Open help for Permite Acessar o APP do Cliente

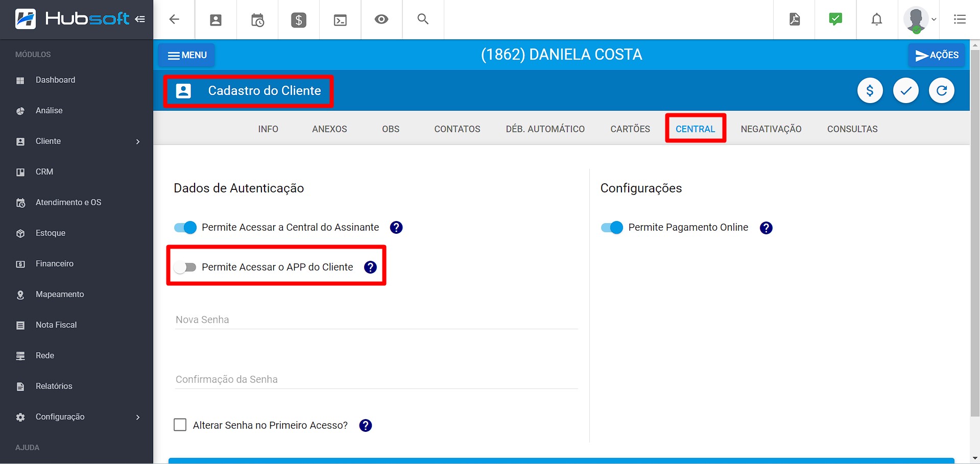pos(370,267)
